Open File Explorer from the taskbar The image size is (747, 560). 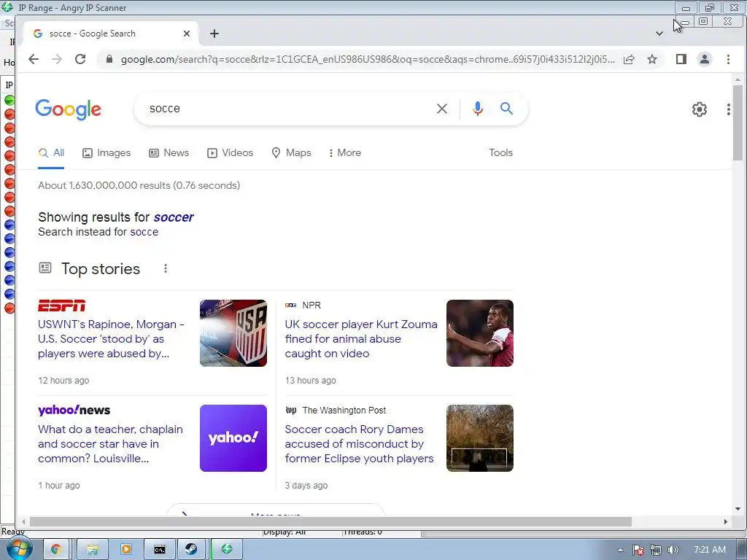pos(93,550)
